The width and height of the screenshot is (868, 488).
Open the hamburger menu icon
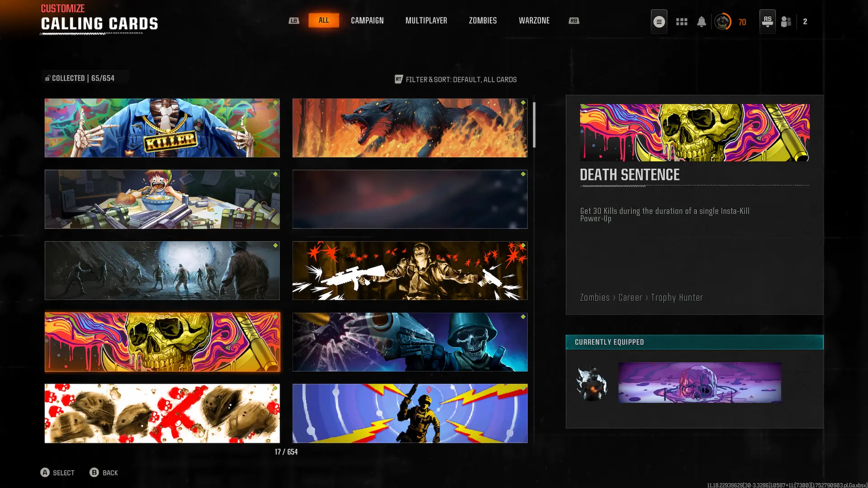click(659, 21)
